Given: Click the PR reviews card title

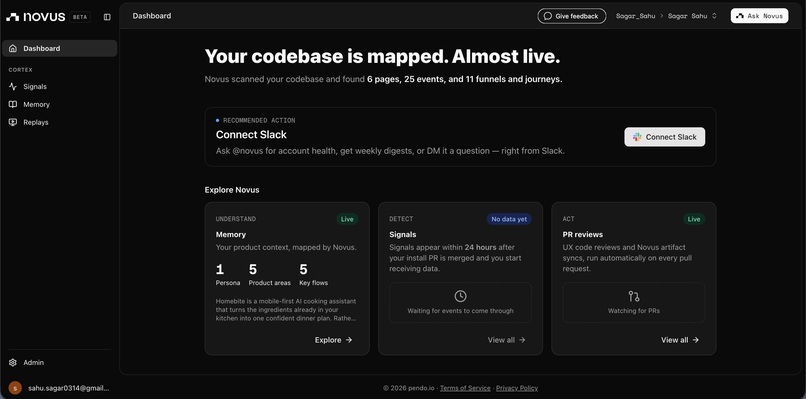Looking at the screenshot, I should [582, 234].
